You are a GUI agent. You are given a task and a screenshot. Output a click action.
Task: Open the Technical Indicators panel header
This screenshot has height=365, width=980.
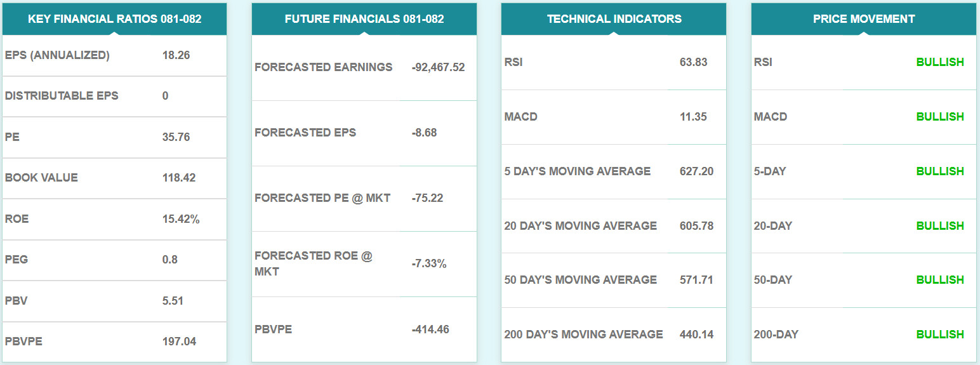pos(614,19)
